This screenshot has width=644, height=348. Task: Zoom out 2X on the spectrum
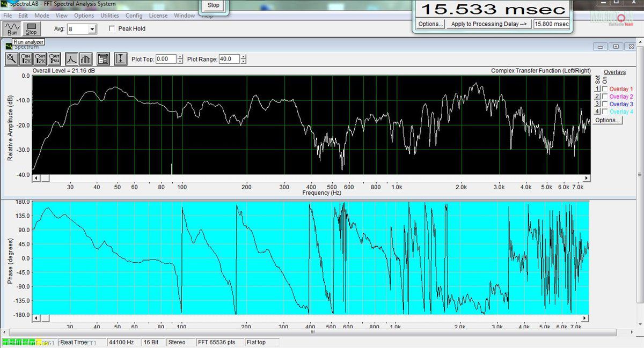pos(40,59)
